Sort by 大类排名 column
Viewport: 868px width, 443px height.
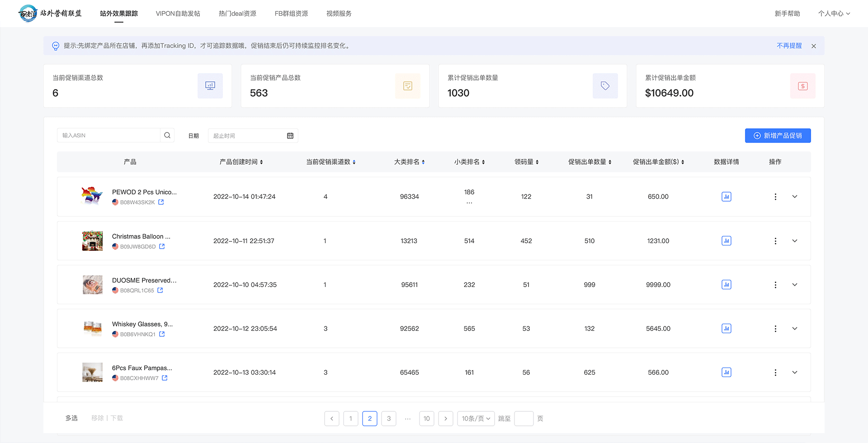point(409,162)
